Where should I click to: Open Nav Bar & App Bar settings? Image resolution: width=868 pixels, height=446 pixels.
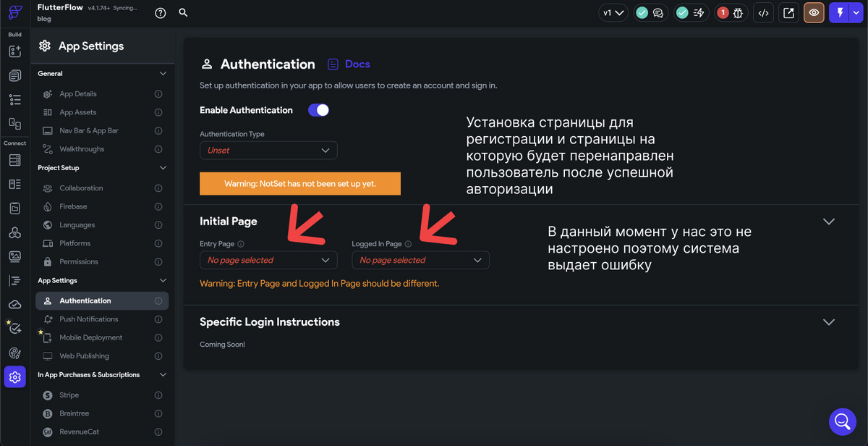(x=102, y=131)
